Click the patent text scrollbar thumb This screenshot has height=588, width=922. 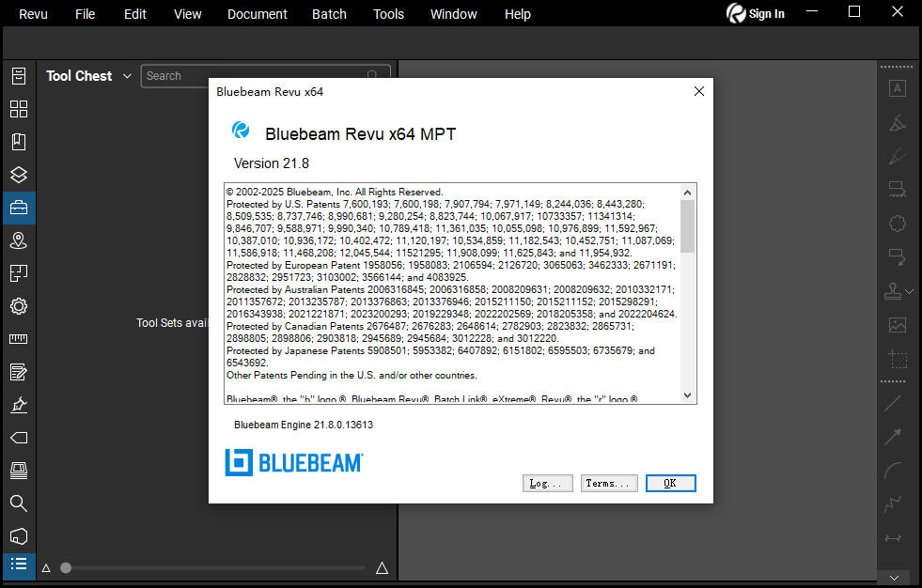pos(687,226)
